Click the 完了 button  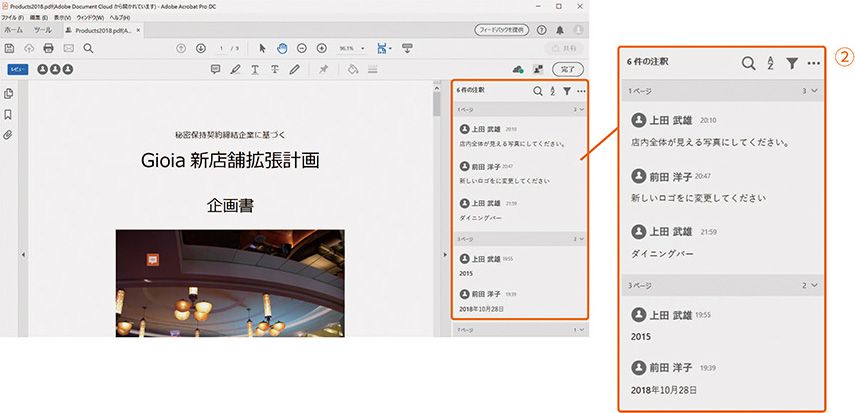[x=568, y=69]
